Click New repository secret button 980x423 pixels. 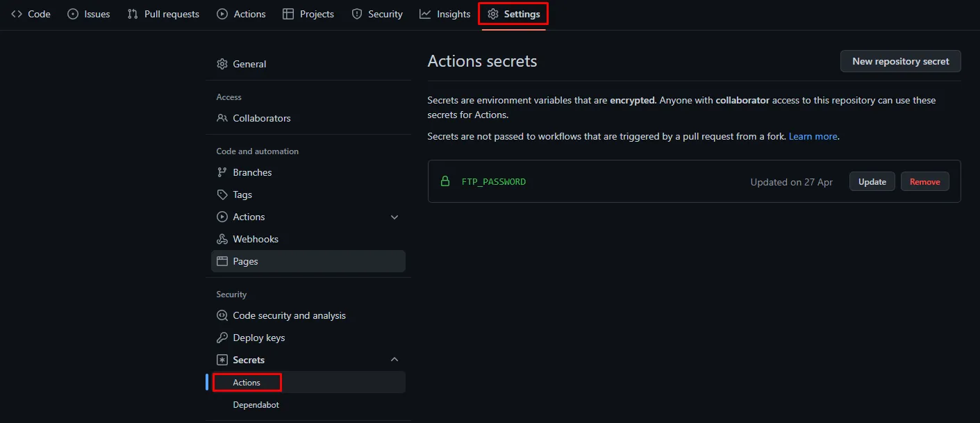[901, 61]
